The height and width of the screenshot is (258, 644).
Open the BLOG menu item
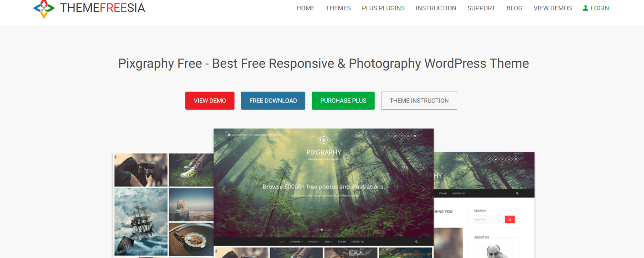click(x=514, y=8)
